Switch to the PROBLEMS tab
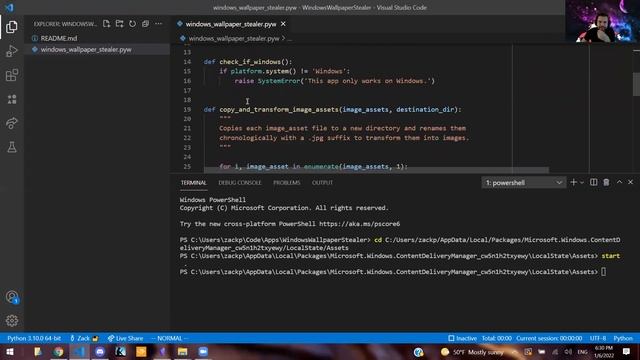The height and width of the screenshot is (360, 640). click(287, 183)
